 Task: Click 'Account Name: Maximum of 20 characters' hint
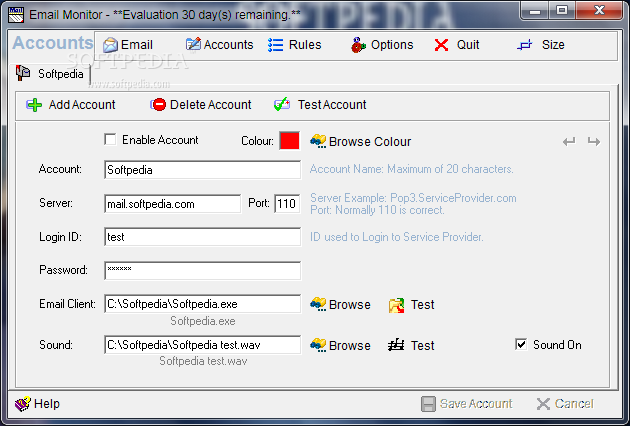tap(411, 169)
